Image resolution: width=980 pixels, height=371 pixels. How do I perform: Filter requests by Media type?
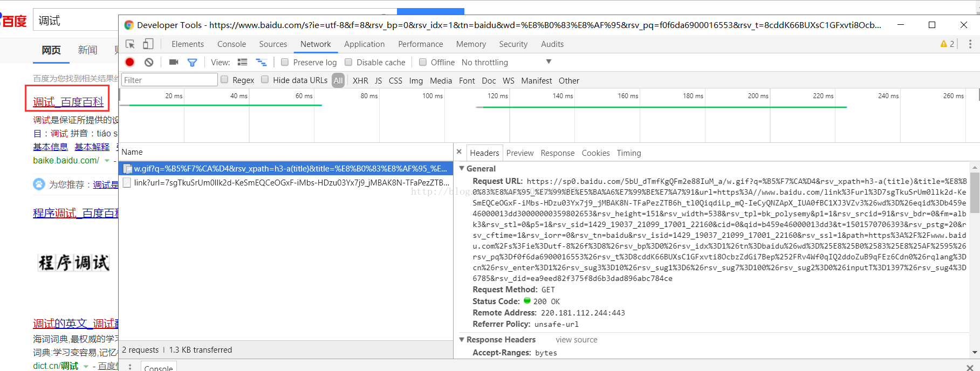(441, 80)
